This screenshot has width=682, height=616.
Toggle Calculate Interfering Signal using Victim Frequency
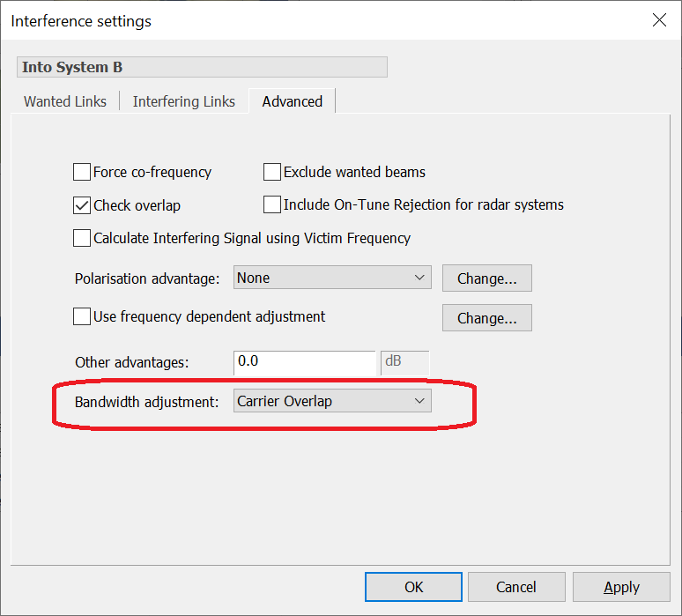[x=82, y=238]
